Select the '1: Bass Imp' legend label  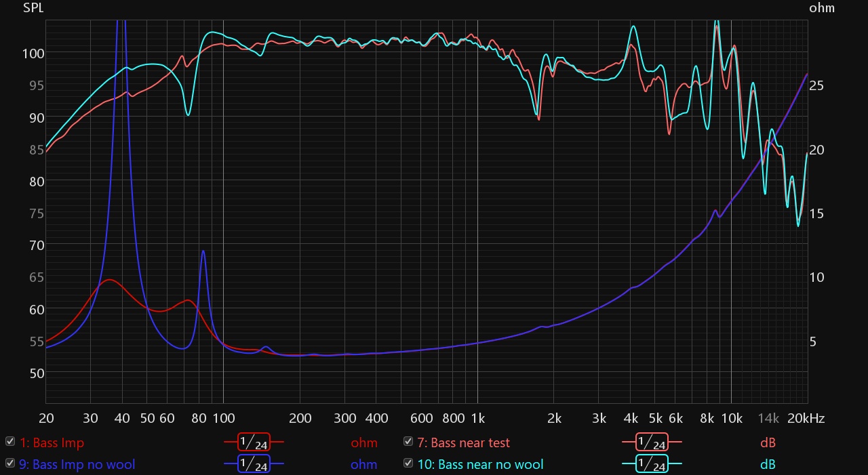point(52,442)
